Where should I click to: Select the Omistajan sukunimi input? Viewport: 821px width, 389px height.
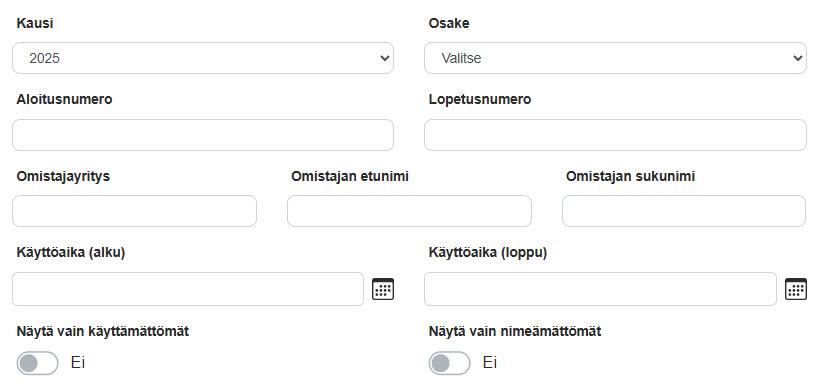(684, 211)
